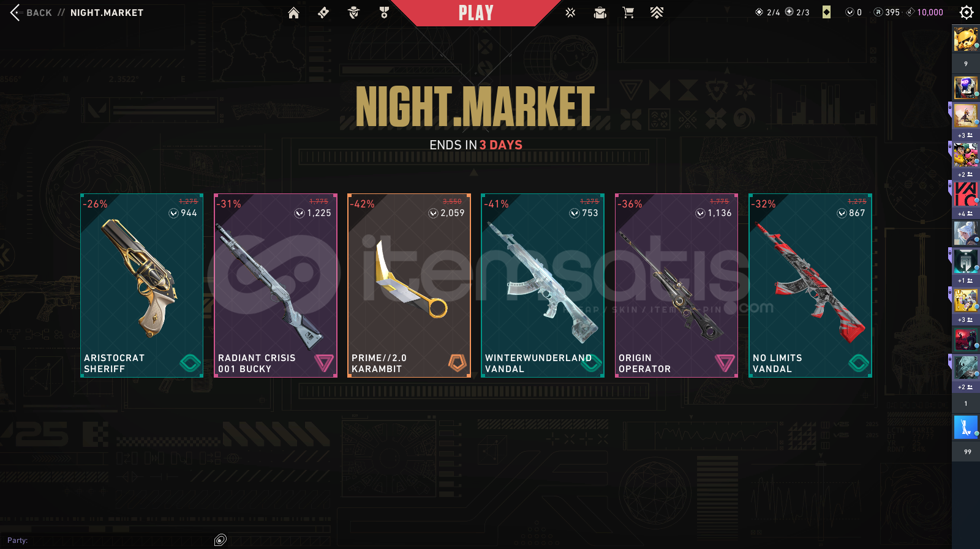Screen dimensions: 980x549
Task: Collapse the online friends group showing 9
Action: (966, 64)
